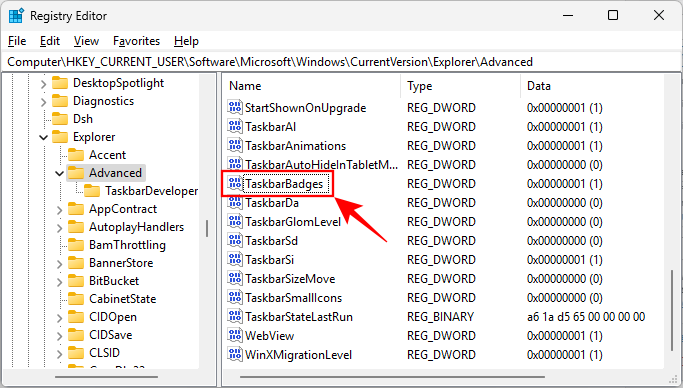Maximize the Registry Editor window

(x=613, y=15)
